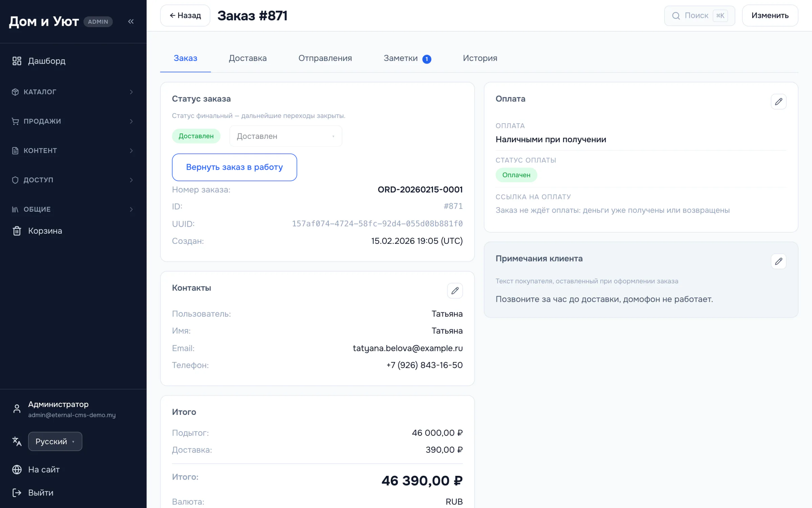This screenshot has height=508, width=812.
Task: Click Вернуть заказ в работу button
Action: (234, 167)
